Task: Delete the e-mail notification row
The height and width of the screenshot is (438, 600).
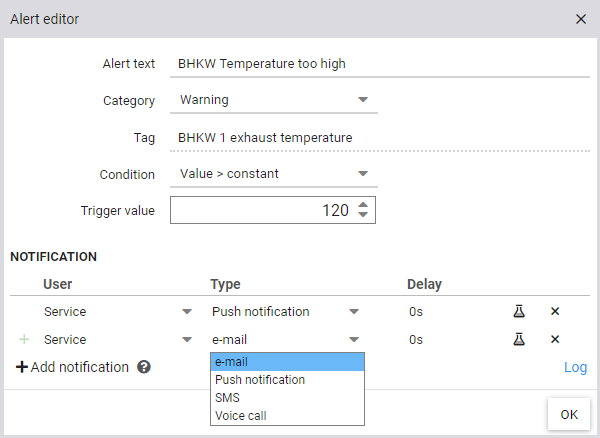Action: [x=555, y=340]
